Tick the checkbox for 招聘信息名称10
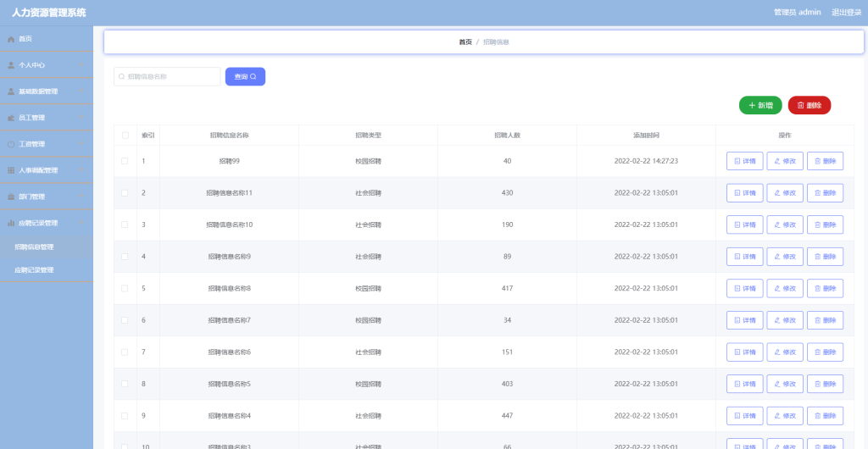 click(x=125, y=224)
